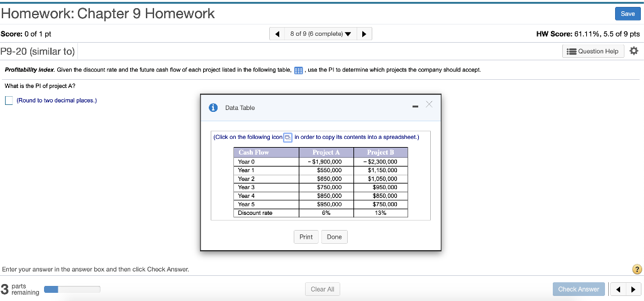Select 'Cash Flow' column header

click(x=267, y=152)
